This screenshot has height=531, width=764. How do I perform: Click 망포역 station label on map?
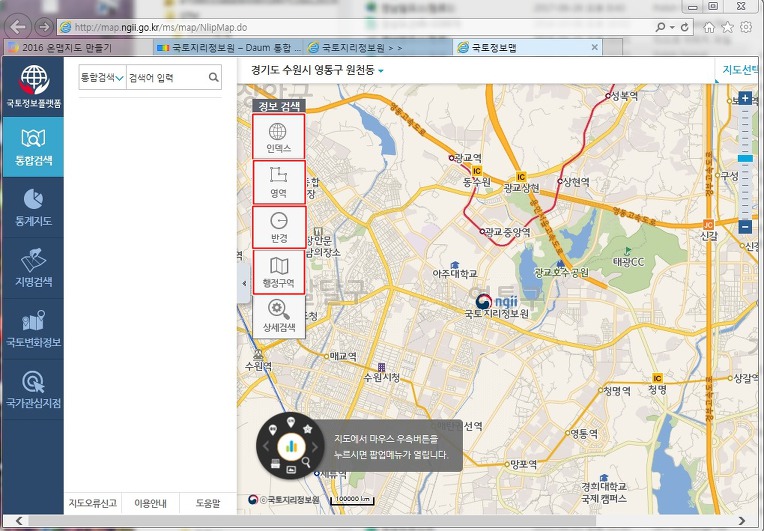coord(522,465)
